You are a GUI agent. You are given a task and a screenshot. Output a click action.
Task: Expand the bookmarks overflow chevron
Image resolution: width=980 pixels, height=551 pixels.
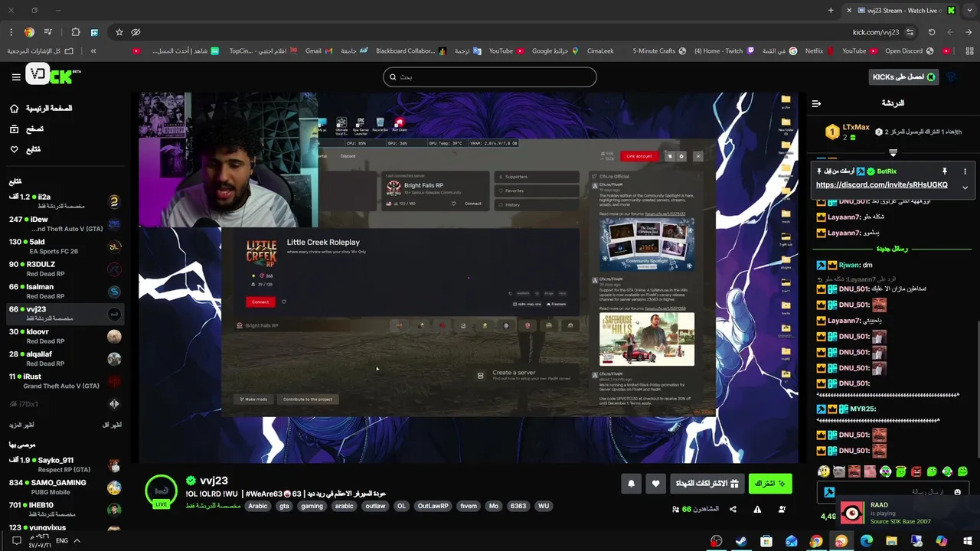pyautogui.click(x=93, y=51)
